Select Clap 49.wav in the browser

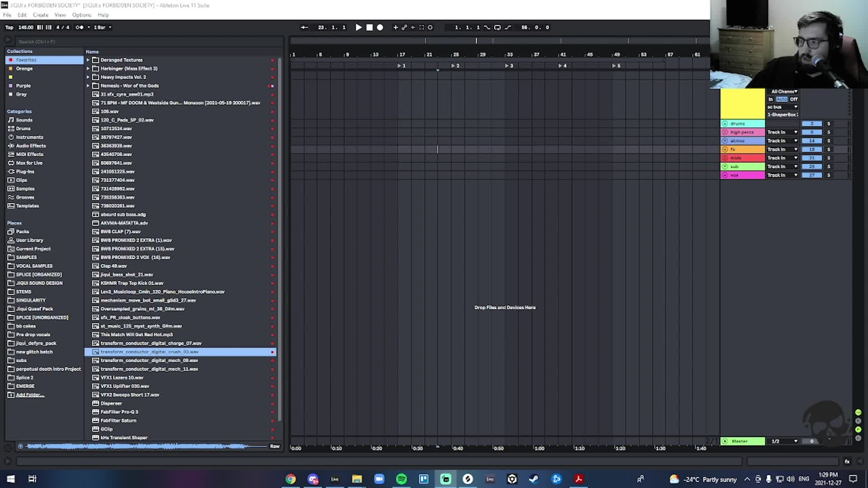click(181, 266)
